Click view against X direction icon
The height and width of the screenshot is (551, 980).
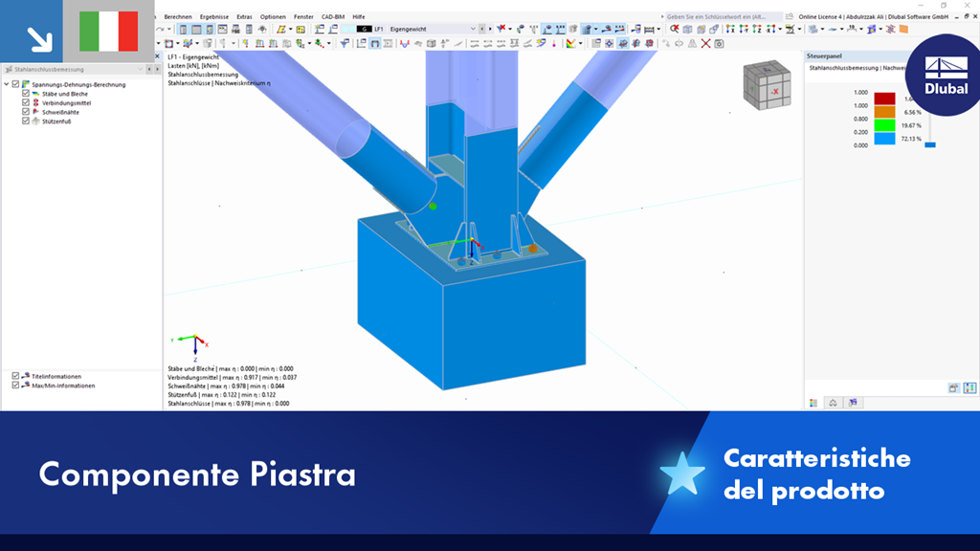(x=770, y=29)
